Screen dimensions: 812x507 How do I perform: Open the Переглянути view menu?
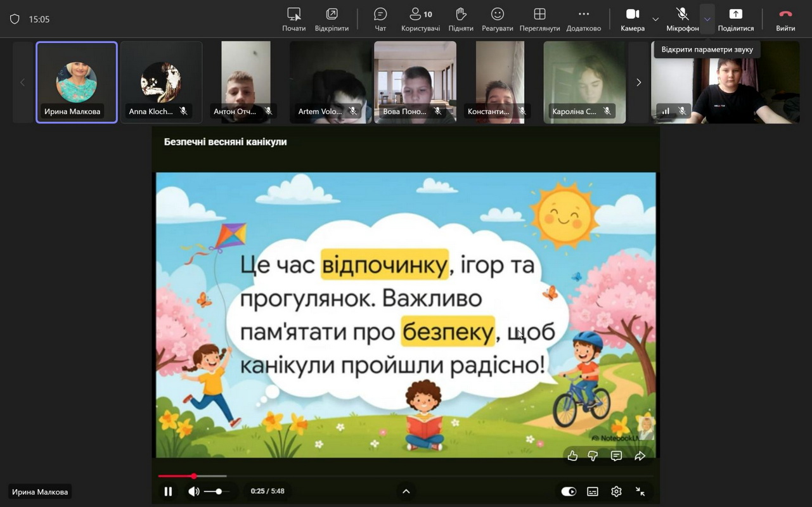coord(539,19)
